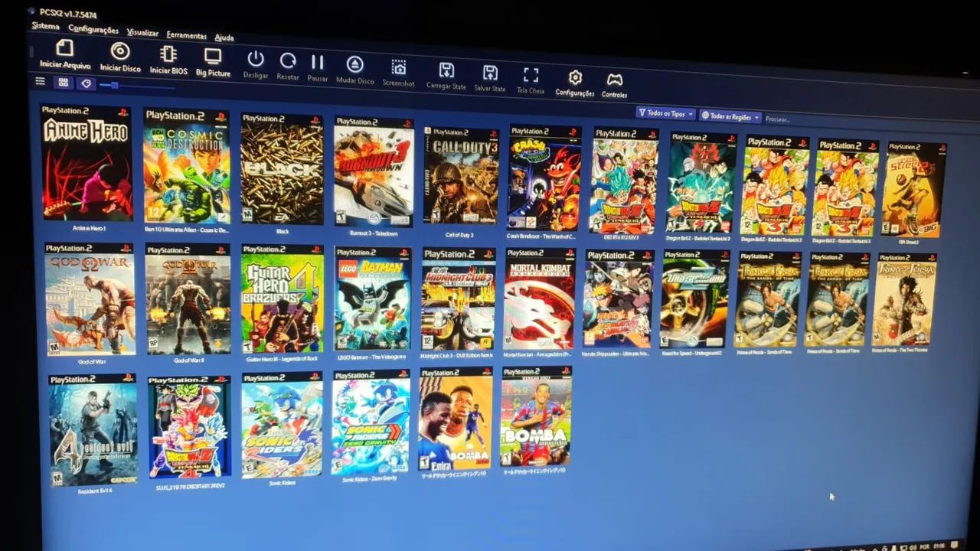This screenshot has height=551, width=980.
Task: Click the 'Sonic Riders' title text
Action: tap(282, 483)
